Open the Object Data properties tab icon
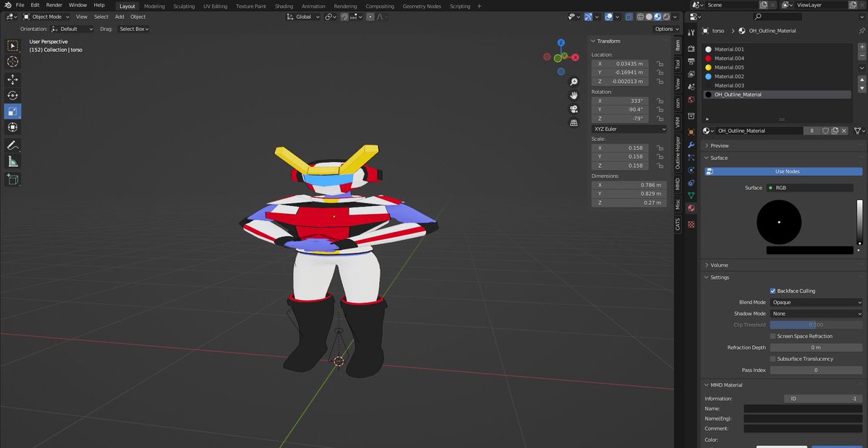The height and width of the screenshot is (448, 868). point(691,195)
